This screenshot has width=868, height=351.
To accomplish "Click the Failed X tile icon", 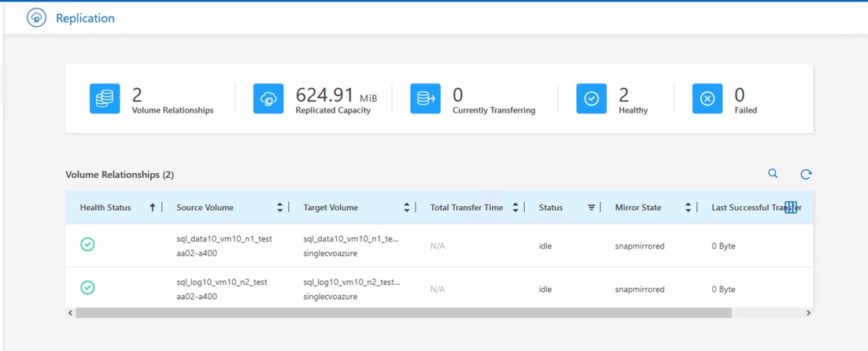I will [707, 98].
